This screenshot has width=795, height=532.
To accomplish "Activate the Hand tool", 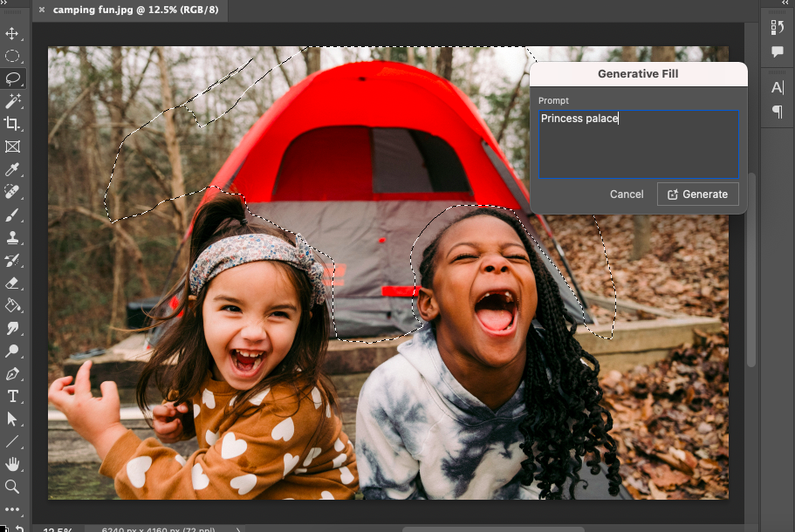I will [13, 464].
